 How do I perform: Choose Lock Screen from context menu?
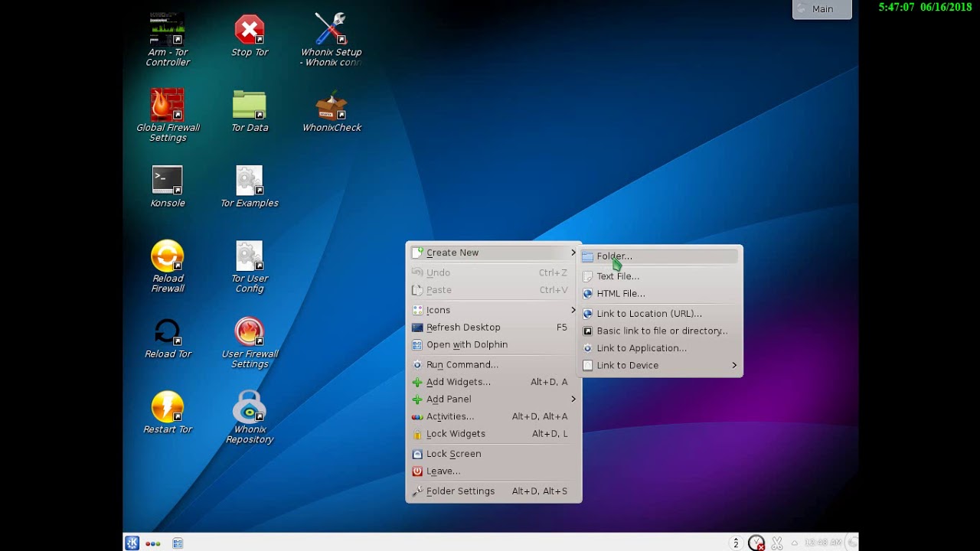point(494,454)
